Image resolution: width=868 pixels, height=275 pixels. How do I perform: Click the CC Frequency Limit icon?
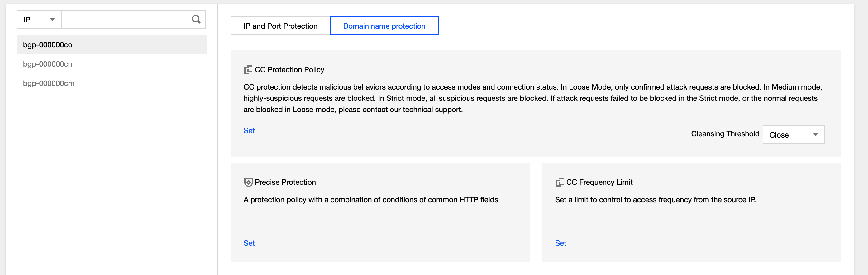click(x=559, y=182)
